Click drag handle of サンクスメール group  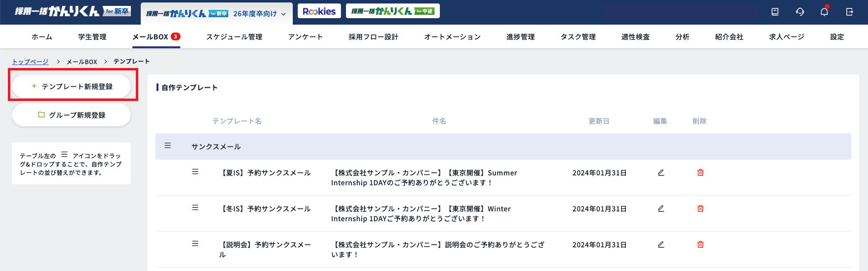tap(168, 146)
